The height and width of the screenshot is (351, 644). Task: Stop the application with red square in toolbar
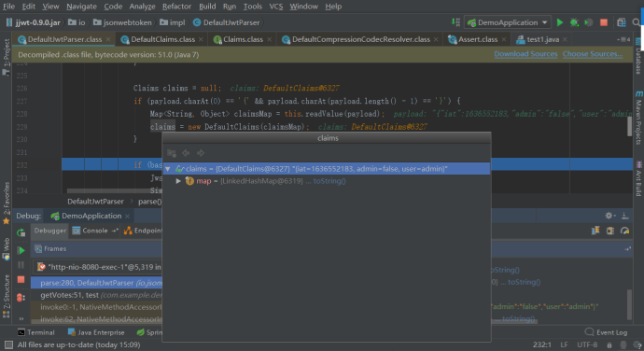click(604, 22)
